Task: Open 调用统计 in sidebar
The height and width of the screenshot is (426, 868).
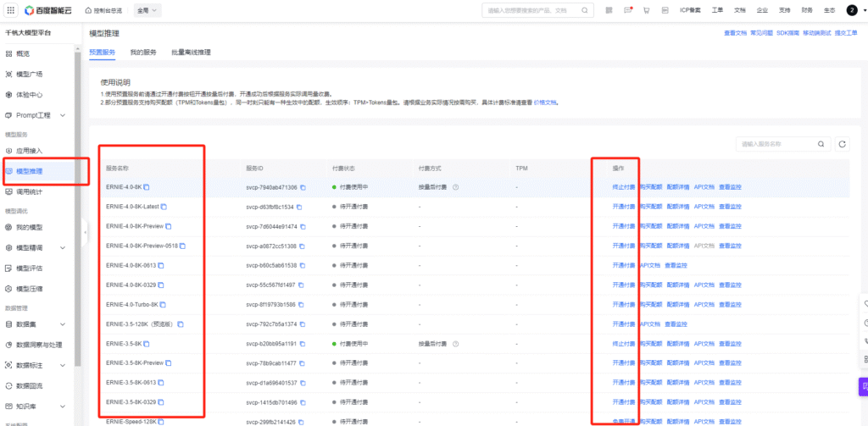Action: (x=29, y=191)
